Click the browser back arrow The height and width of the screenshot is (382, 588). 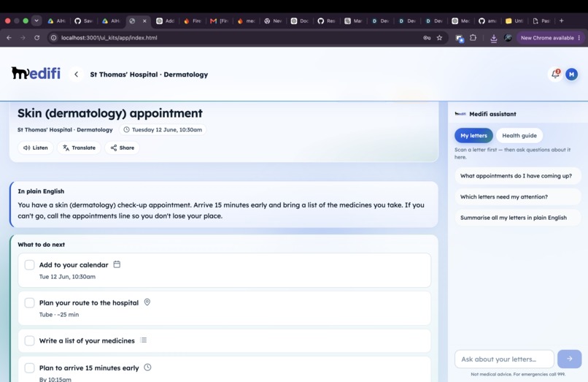click(x=9, y=37)
